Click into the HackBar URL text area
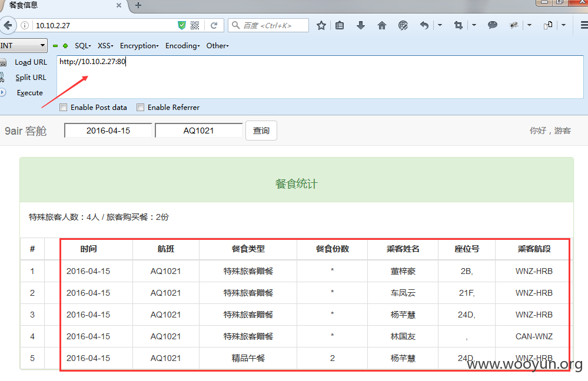 pyautogui.click(x=320, y=77)
